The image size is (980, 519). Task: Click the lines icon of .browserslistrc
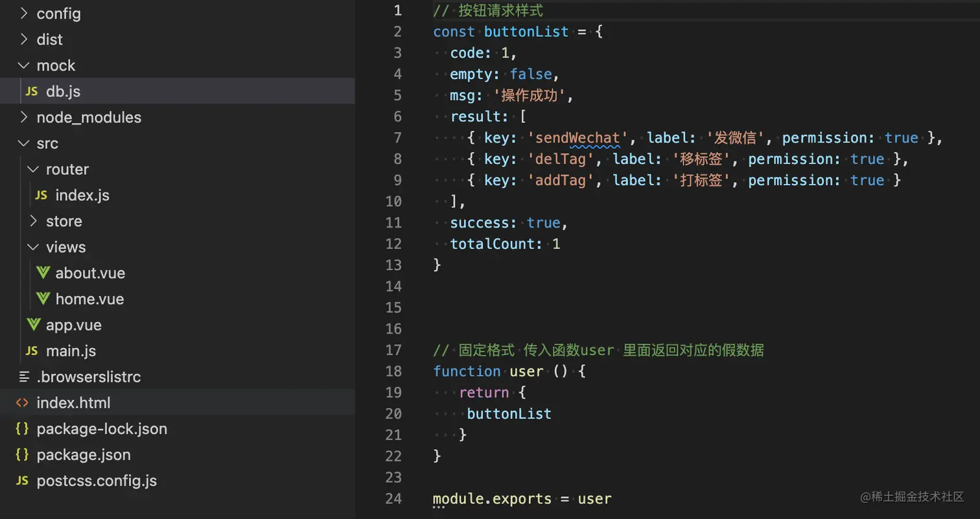click(24, 376)
